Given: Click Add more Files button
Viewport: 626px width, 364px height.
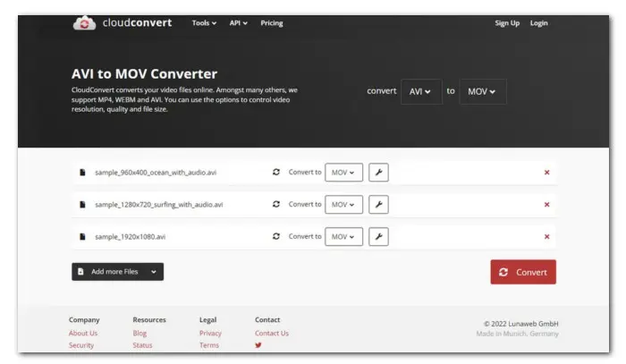Looking at the screenshot, I should point(118,272).
